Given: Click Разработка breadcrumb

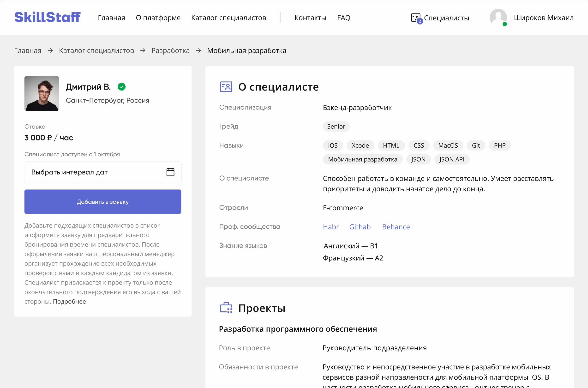Looking at the screenshot, I should click(170, 50).
